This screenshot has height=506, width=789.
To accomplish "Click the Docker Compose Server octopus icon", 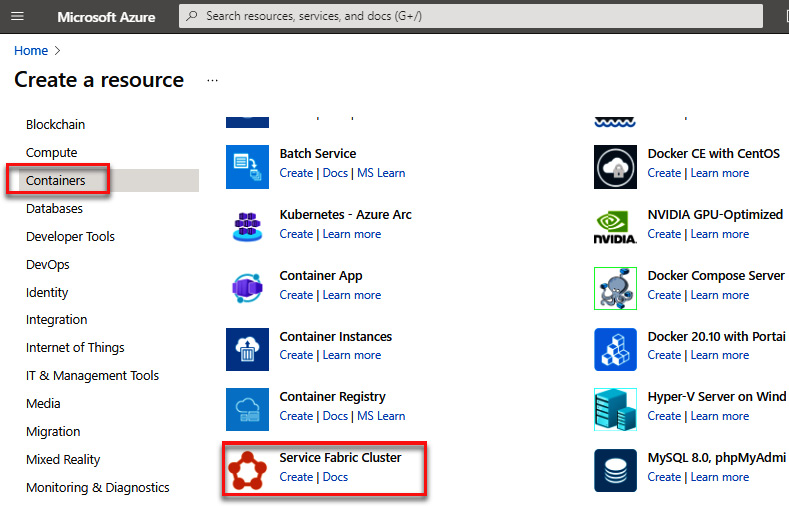I will pos(615,288).
